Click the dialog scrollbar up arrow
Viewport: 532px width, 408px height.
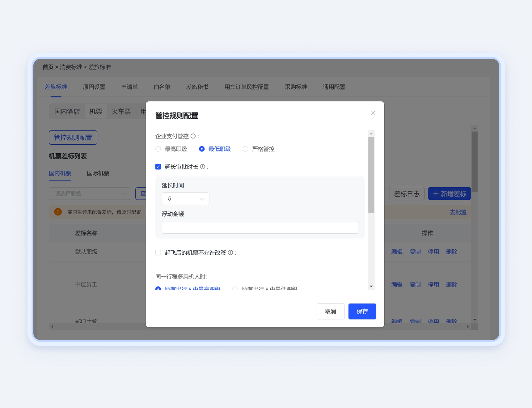point(371,134)
